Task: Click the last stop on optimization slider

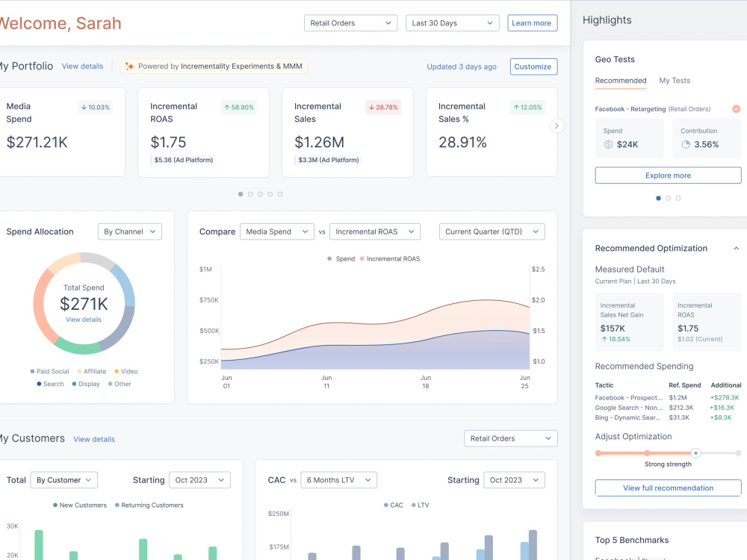Action: (738, 453)
